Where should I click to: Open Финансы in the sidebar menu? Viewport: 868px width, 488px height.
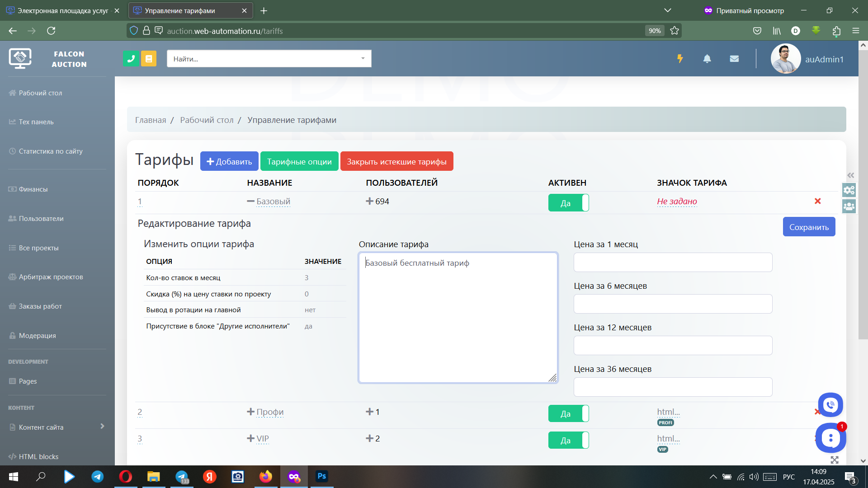coord(33,189)
